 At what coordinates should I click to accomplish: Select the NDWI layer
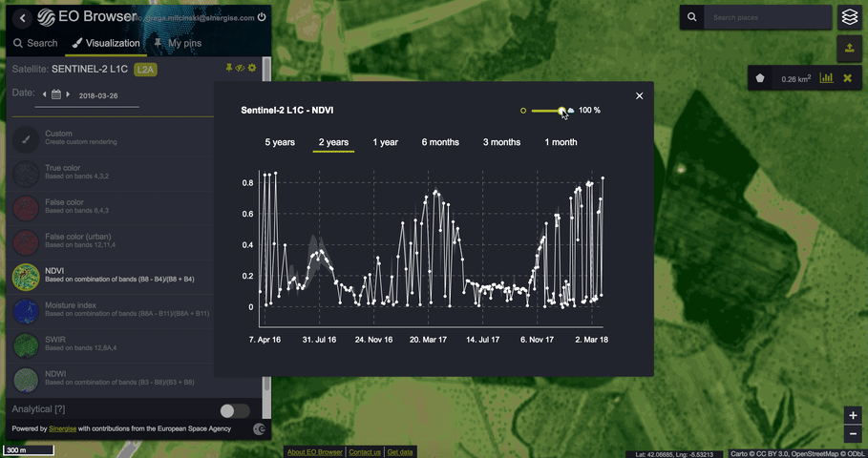(x=111, y=378)
